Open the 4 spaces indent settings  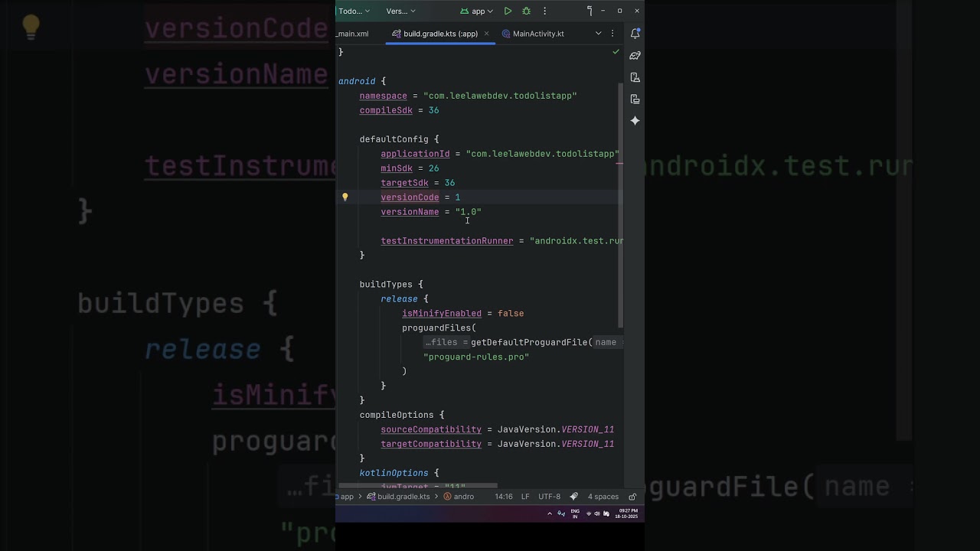click(603, 497)
